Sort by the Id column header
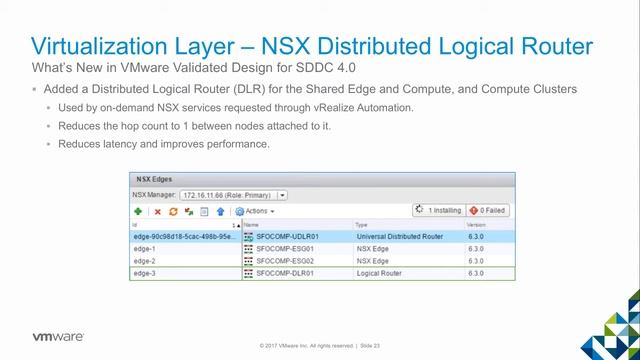This screenshot has width=640, height=360. (x=186, y=225)
